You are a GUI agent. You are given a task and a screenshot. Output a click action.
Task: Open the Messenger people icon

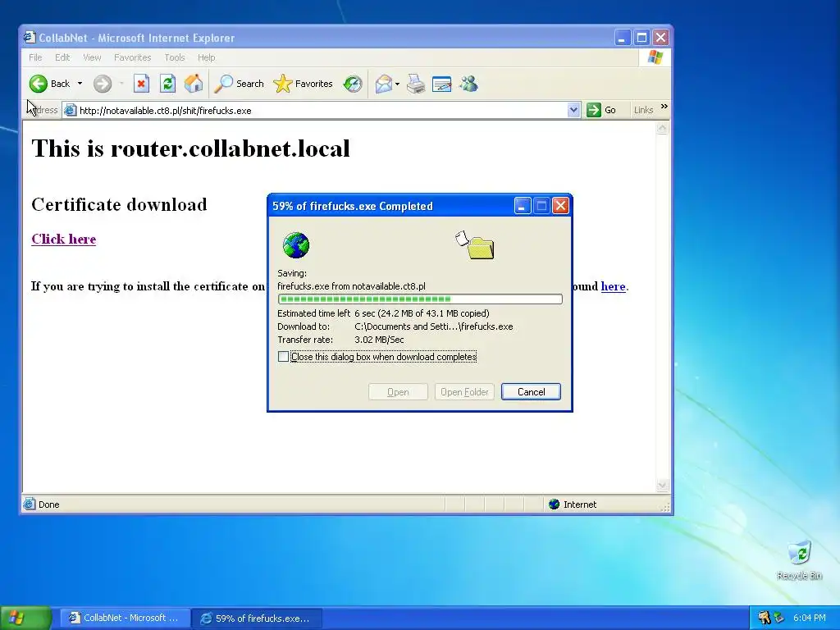(468, 84)
